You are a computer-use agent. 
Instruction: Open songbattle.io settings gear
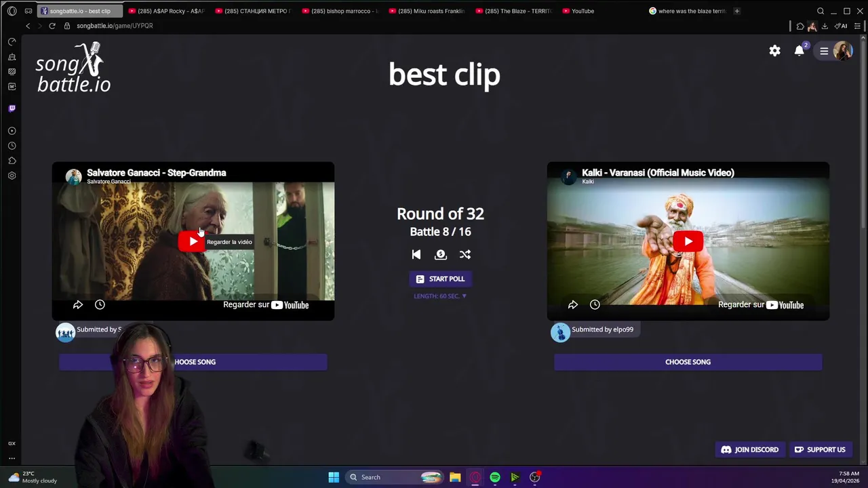(x=774, y=51)
